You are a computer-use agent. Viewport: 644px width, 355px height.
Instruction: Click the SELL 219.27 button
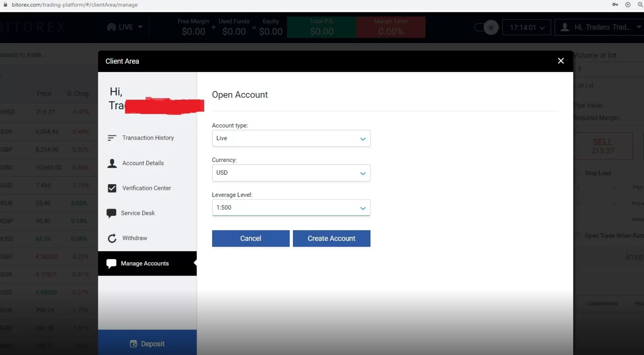point(603,146)
